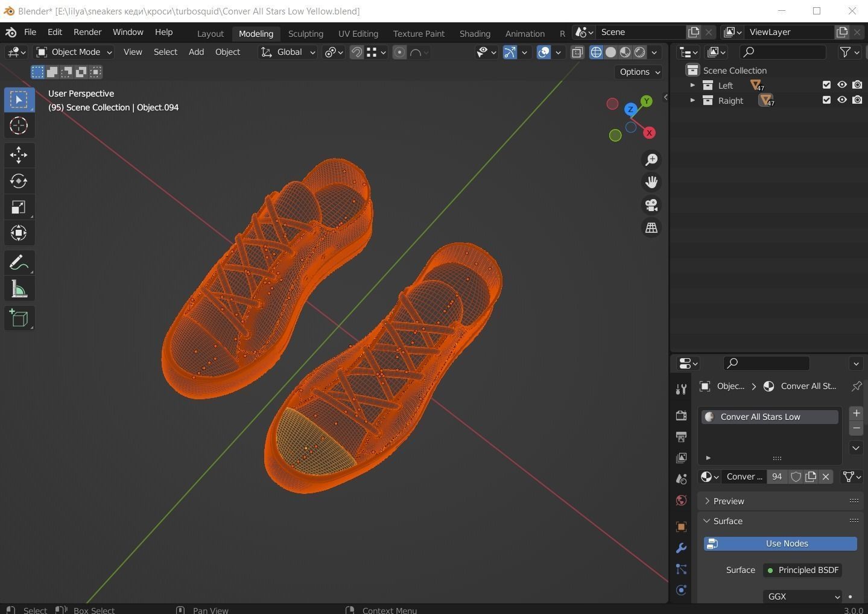
Task: Toggle fake user shield for material
Action: pyautogui.click(x=796, y=476)
